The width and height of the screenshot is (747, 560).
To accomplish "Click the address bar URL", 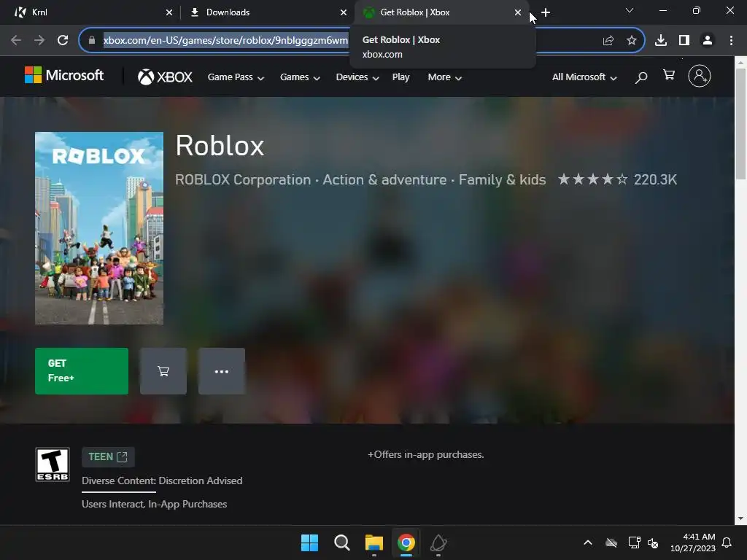I will (x=225, y=40).
